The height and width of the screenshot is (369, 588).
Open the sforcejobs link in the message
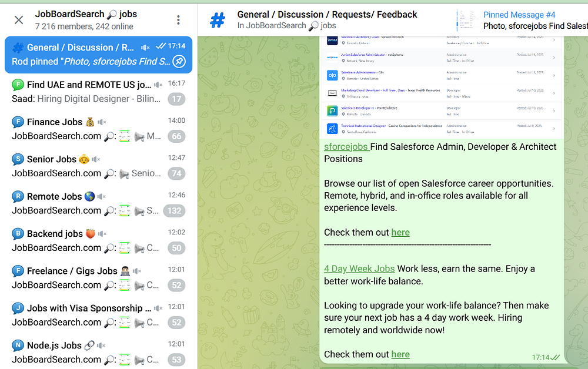click(346, 146)
